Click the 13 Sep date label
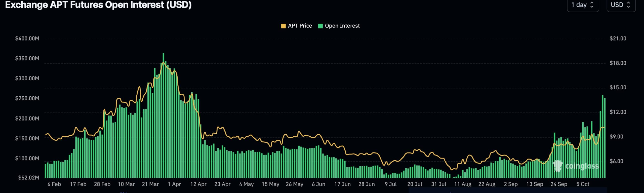Viewport: 644px width, 193px height. pyautogui.click(x=535, y=184)
